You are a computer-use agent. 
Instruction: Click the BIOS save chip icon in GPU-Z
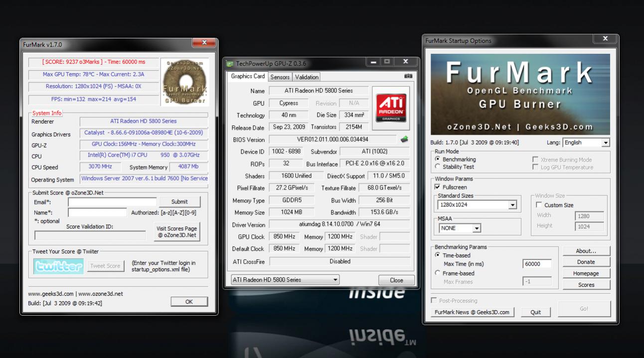point(405,140)
